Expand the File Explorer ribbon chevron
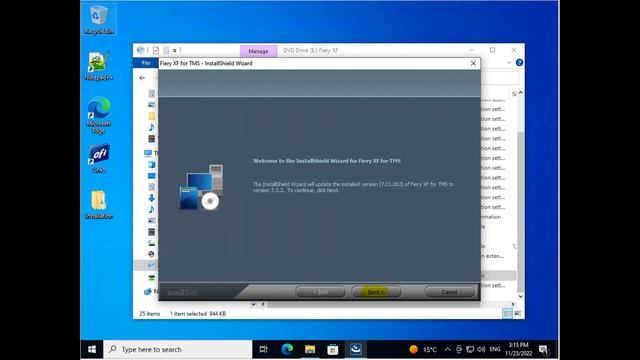Screen dimensions: 640x360 coord(509,62)
